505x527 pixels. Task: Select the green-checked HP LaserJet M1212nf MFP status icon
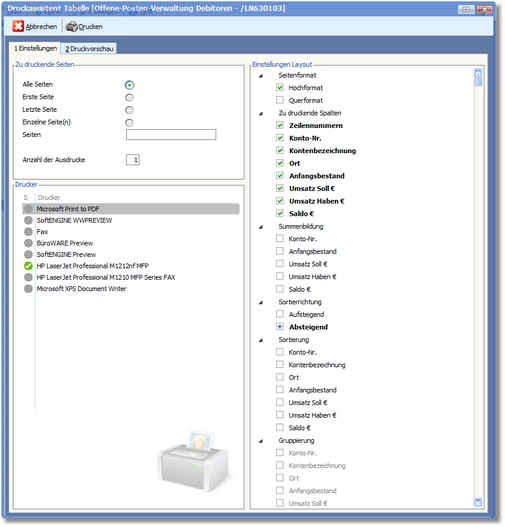pos(28,266)
